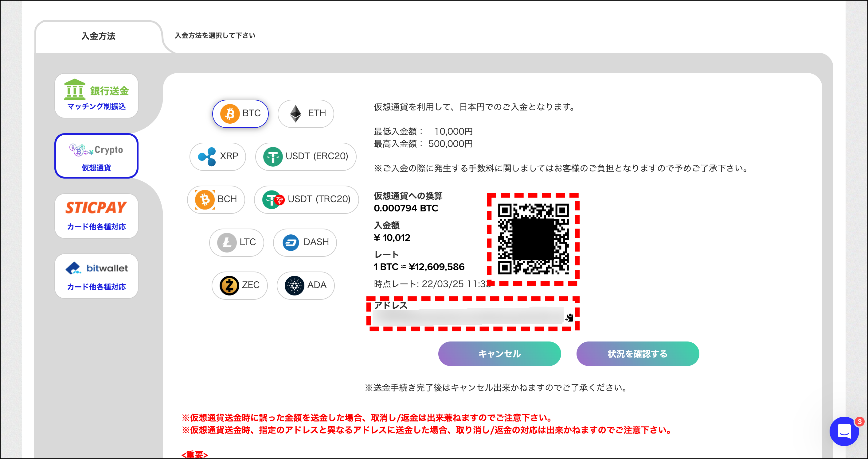The width and height of the screenshot is (868, 459).
Task: Copy the deposit address icon
Action: click(569, 317)
